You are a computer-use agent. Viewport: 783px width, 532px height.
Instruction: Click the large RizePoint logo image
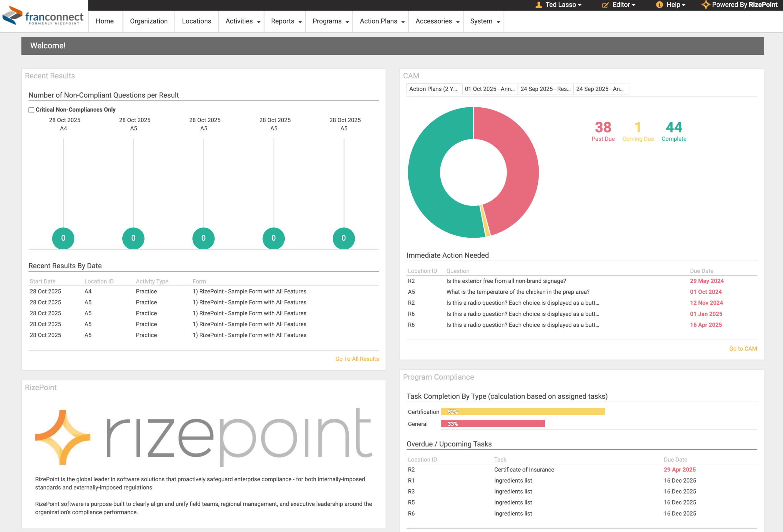pos(203,437)
